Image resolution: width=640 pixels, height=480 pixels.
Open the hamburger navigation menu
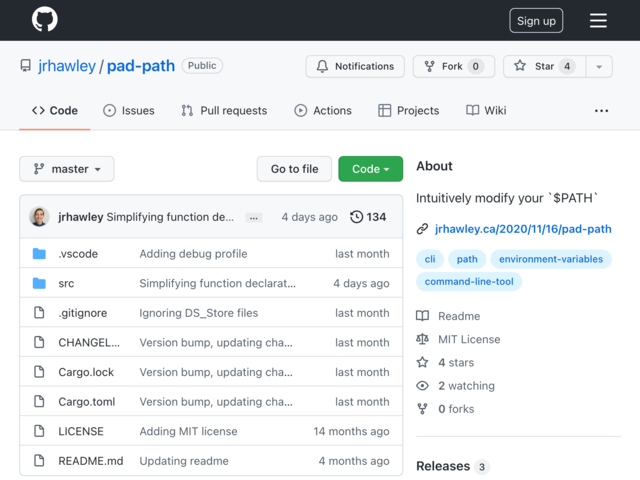coord(598,20)
